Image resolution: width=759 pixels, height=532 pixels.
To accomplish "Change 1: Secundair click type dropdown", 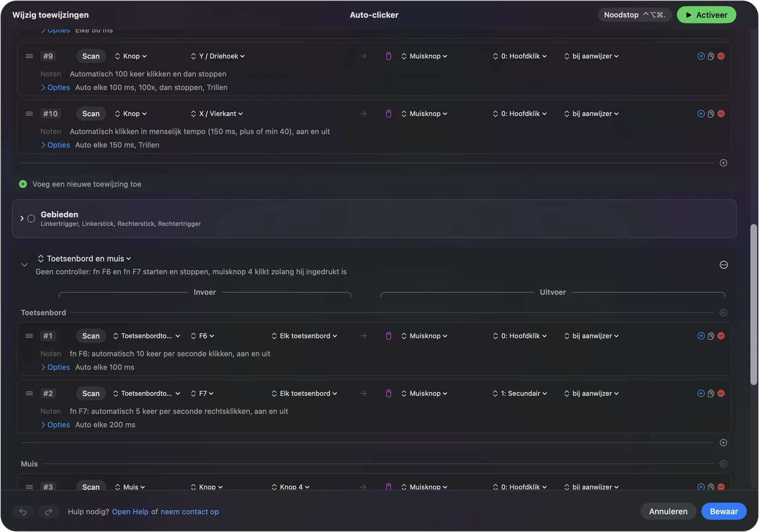I will tap(520, 394).
